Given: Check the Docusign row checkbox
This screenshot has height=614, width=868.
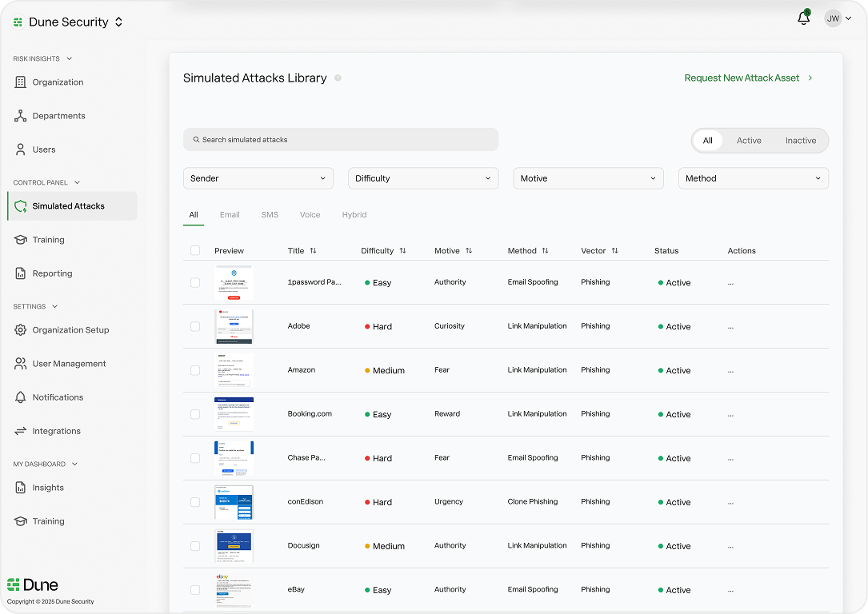Looking at the screenshot, I should pyautogui.click(x=195, y=546).
